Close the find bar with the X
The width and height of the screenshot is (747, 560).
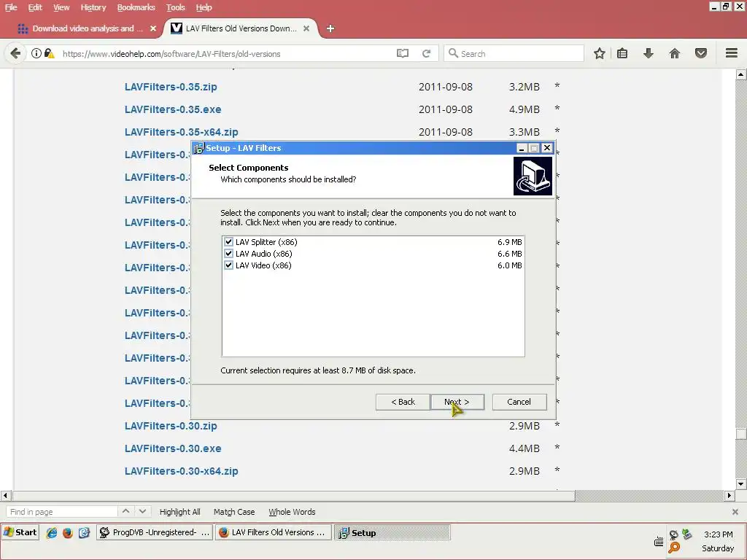tap(735, 512)
